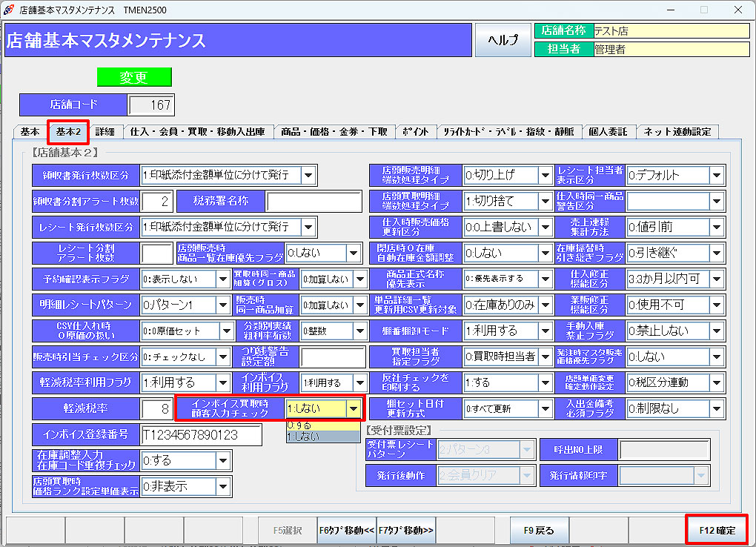Click F6 タブ移動<< to go to previous tab

click(x=347, y=531)
